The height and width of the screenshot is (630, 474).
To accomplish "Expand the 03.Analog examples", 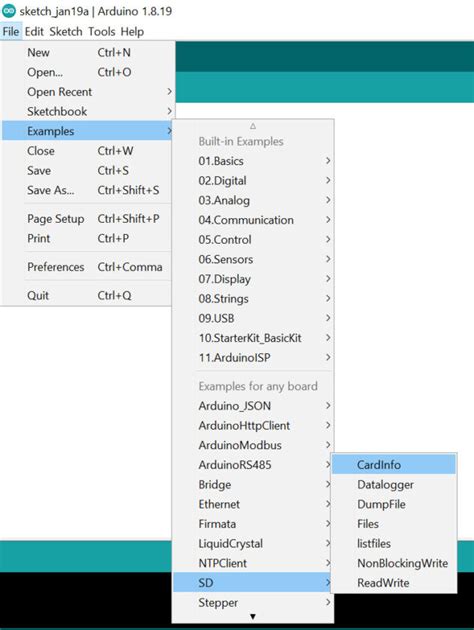I will point(253,200).
